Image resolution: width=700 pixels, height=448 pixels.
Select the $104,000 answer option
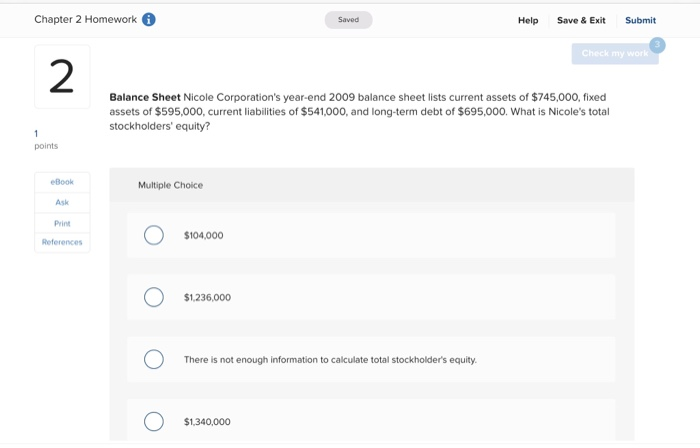click(154, 235)
